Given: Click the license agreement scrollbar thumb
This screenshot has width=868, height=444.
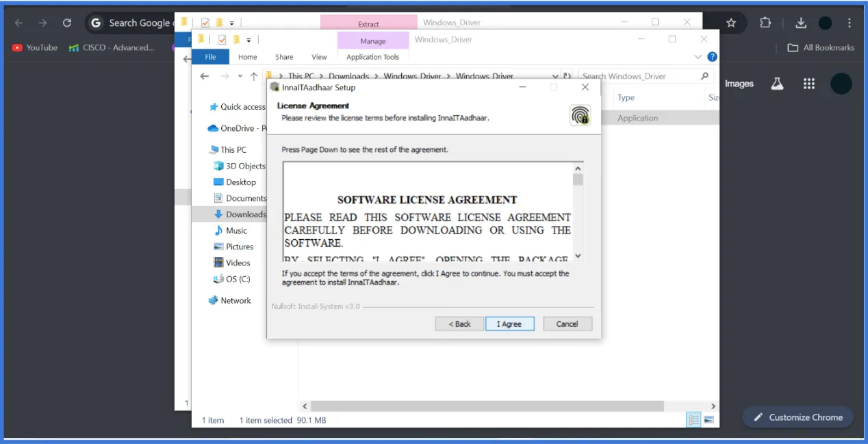Looking at the screenshot, I should pos(578,180).
